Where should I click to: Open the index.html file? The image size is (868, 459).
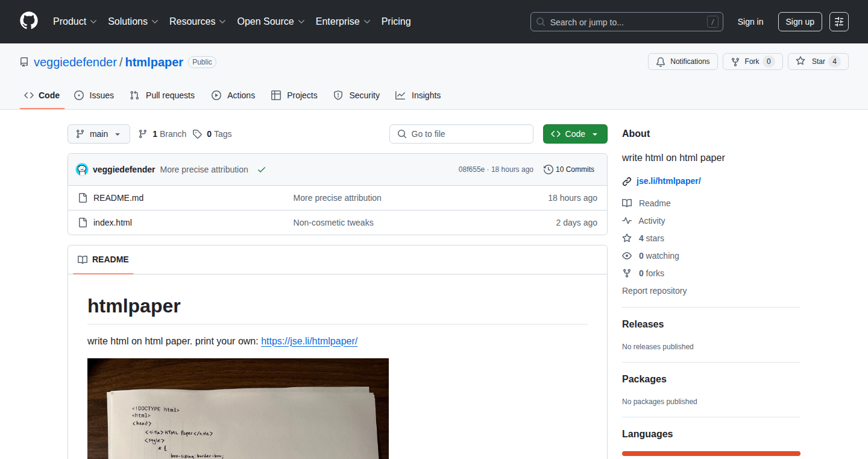pyautogui.click(x=113, y=223)
